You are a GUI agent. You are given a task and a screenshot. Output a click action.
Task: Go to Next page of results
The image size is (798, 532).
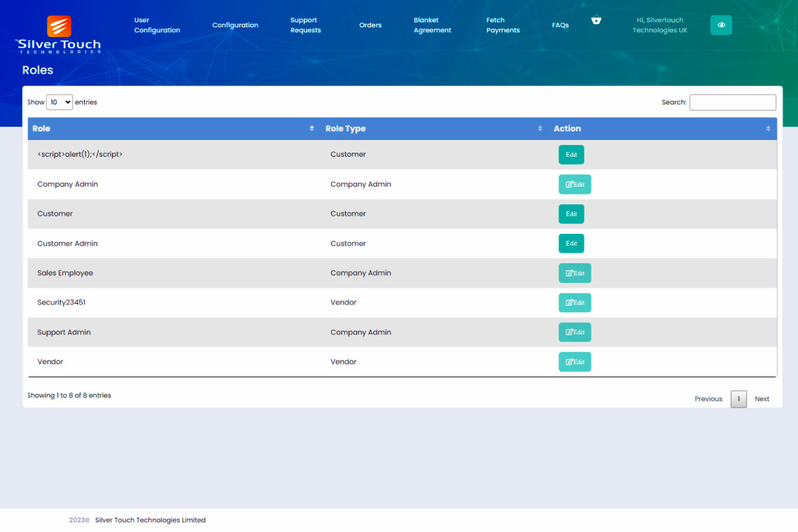[x=762, y=399]
